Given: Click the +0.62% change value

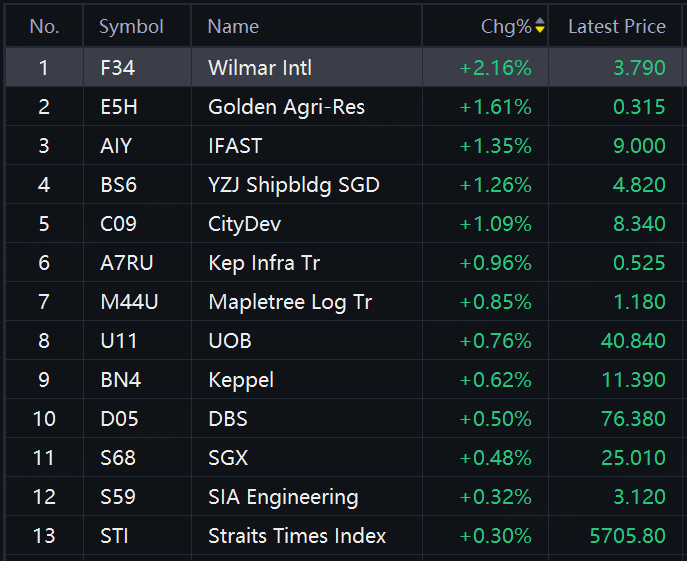Looking at the screenshot, I should (x=496, y=380).
